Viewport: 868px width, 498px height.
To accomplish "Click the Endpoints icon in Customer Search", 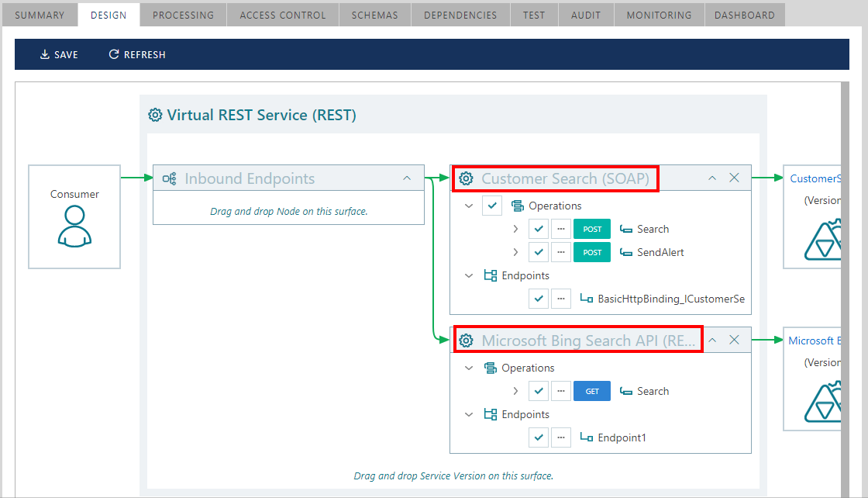I will 491,275.
